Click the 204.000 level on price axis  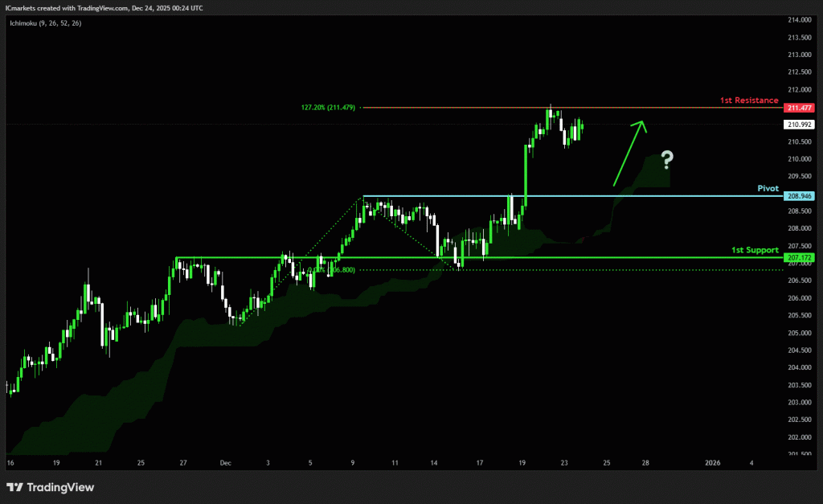pyautogui.click(x=799, y=367)
